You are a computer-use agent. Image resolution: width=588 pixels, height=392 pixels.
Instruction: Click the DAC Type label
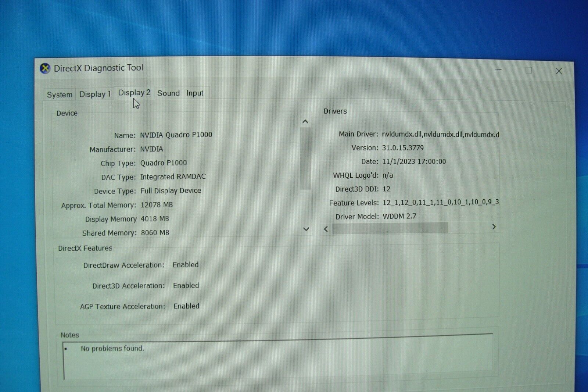coord(118,177)
